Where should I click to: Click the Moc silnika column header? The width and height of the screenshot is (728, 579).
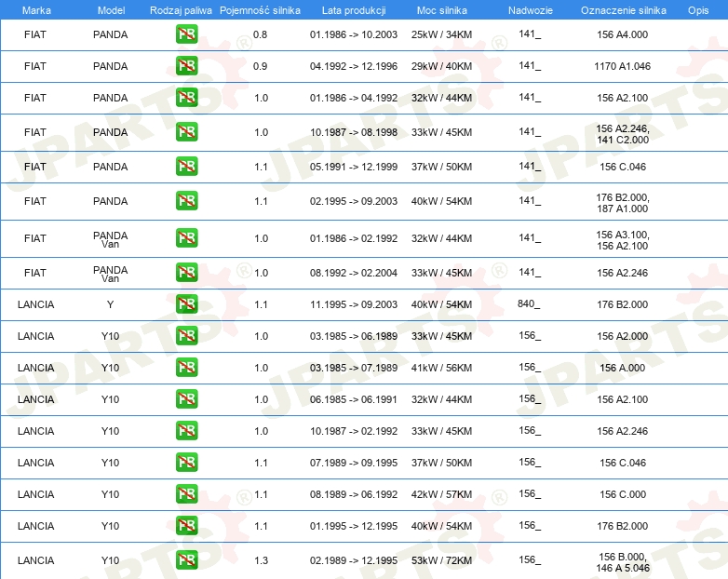point(442,10)
